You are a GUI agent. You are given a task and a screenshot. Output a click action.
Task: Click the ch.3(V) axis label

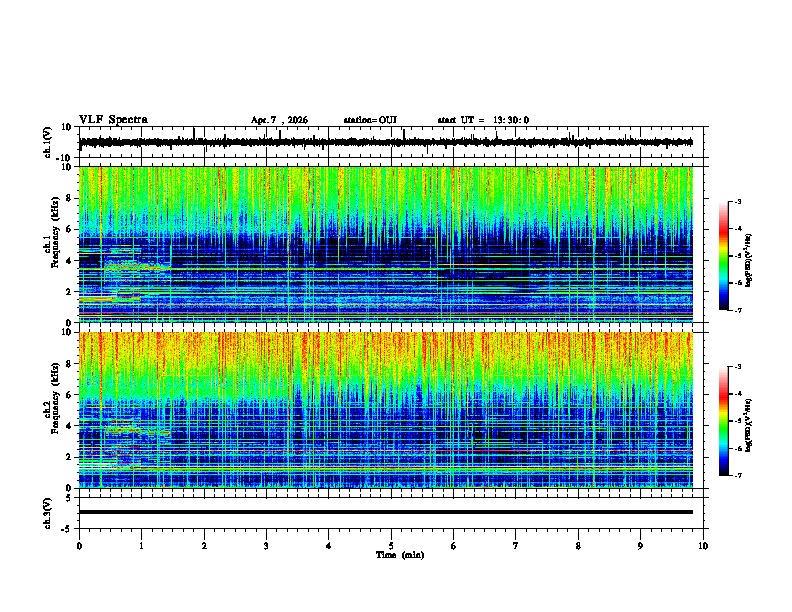[48, 513]
